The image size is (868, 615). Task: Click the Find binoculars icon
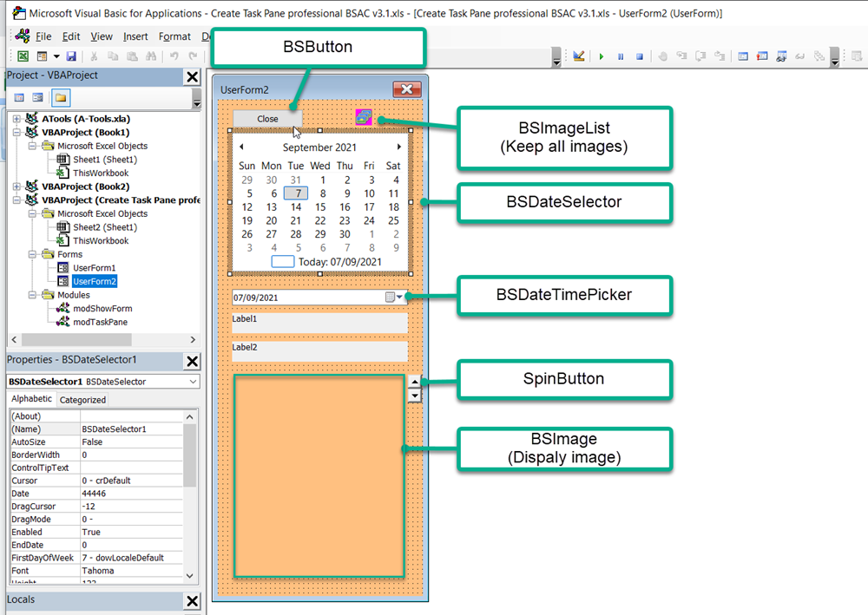point(152,56)
